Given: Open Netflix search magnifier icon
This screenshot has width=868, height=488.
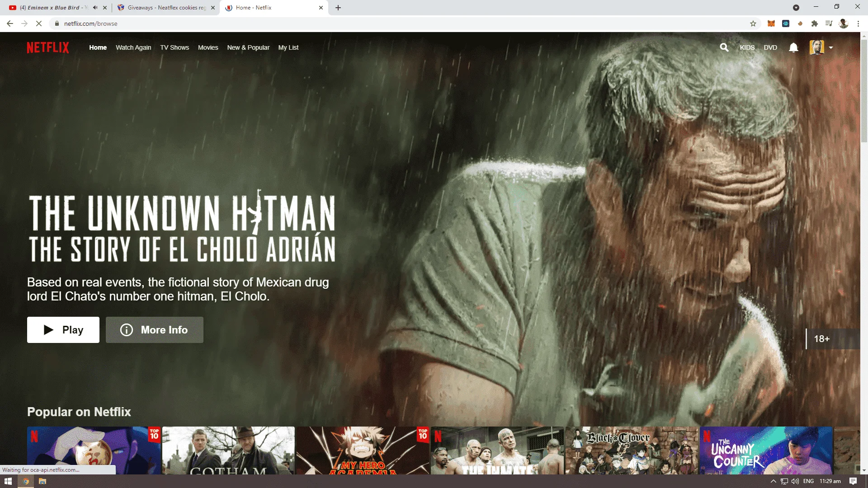Looking at the screenshot, I should click(724, 47).
